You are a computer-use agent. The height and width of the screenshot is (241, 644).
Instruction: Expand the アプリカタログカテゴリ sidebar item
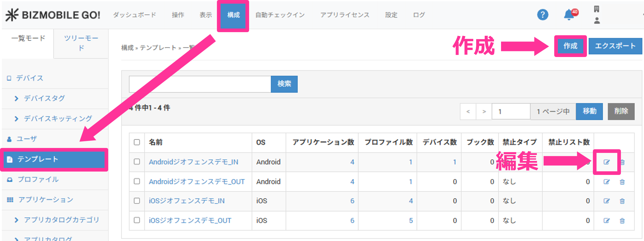(x=61, y=220)
